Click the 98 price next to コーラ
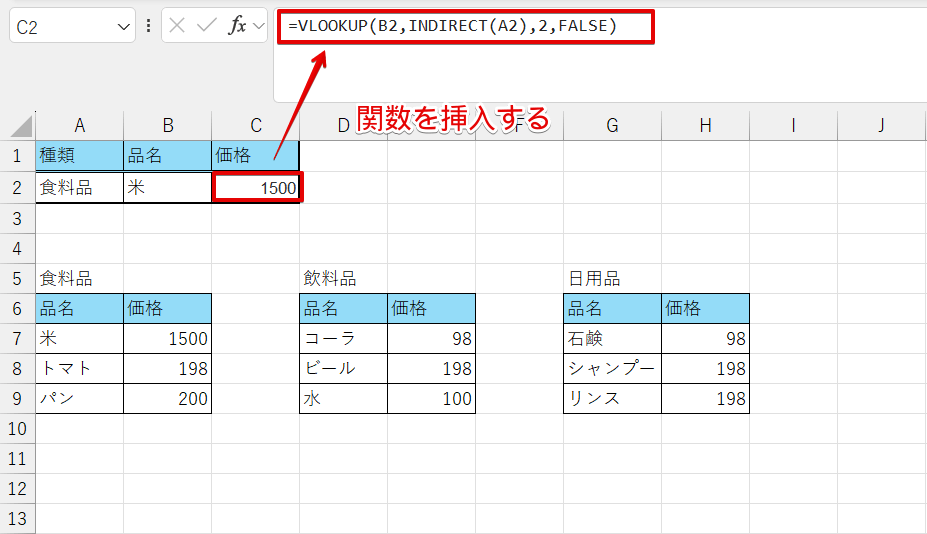 432,339
